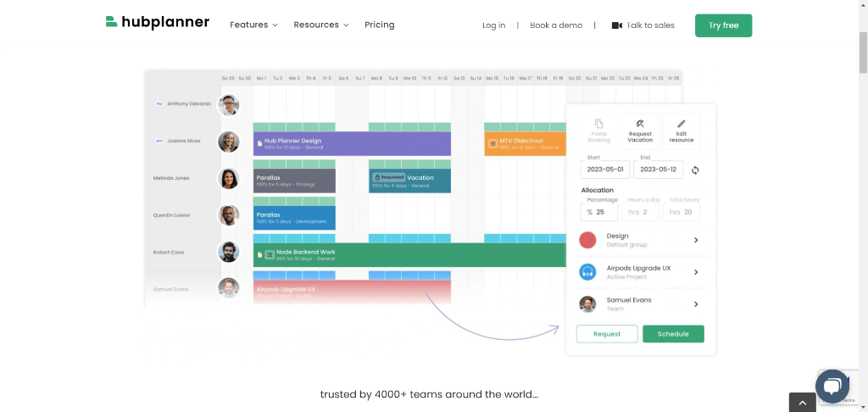The width and height of the screenshot is (868, 412).
Task: Click Joanne Moss' avatar
Action: click(228, 142)
